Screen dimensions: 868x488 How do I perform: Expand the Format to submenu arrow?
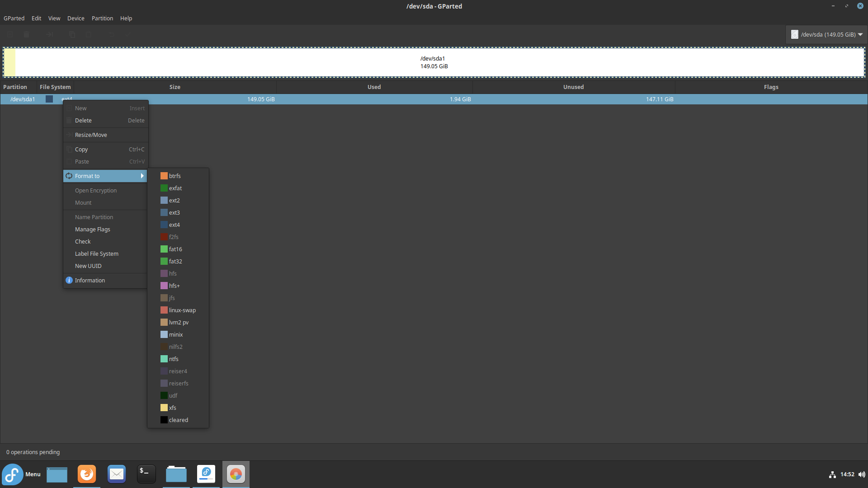142,176
